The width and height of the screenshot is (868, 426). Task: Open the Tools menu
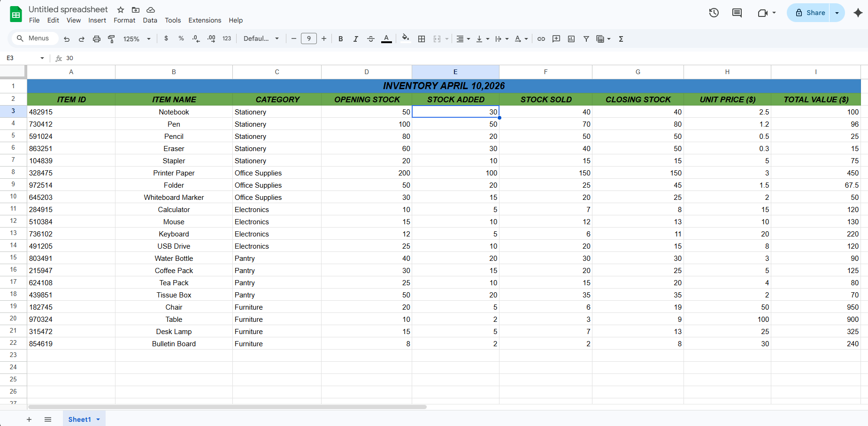pos(173,20)
